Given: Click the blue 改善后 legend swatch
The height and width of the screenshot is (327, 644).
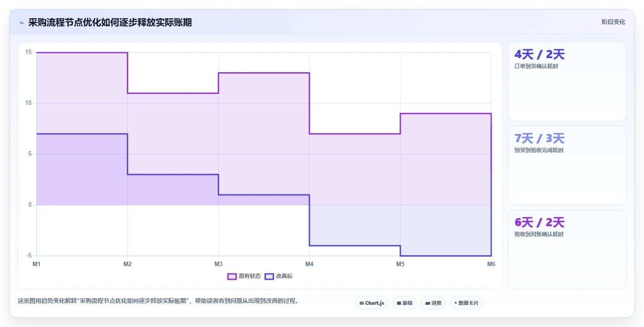Looking at the screenshot, I should click(270, 276).
